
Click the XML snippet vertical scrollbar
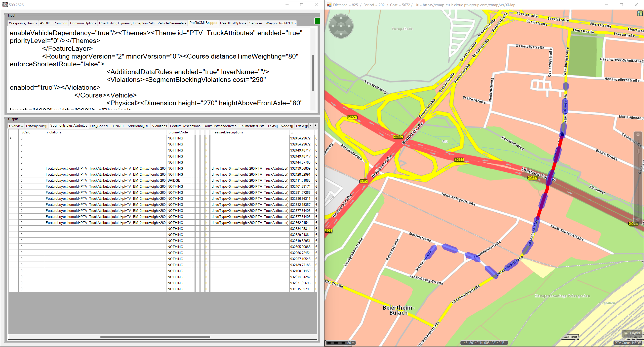tap(313, 73)
